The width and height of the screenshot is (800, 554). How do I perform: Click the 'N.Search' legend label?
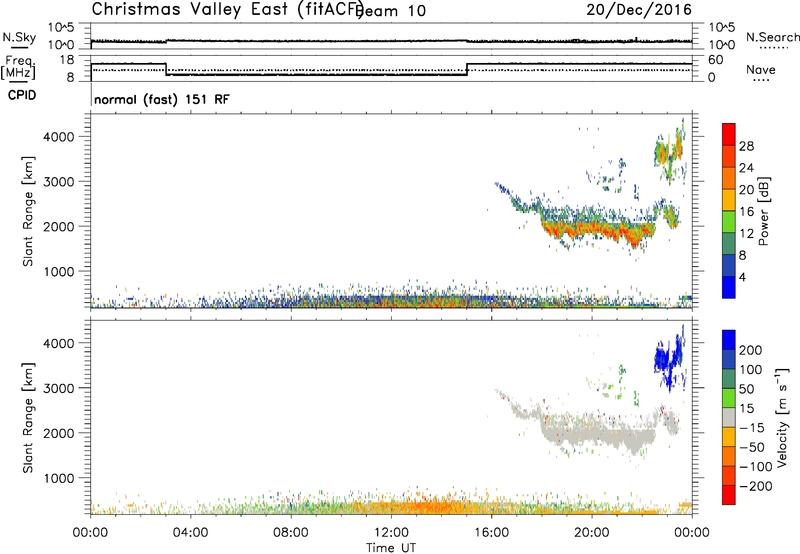click(x=772, y=37)
